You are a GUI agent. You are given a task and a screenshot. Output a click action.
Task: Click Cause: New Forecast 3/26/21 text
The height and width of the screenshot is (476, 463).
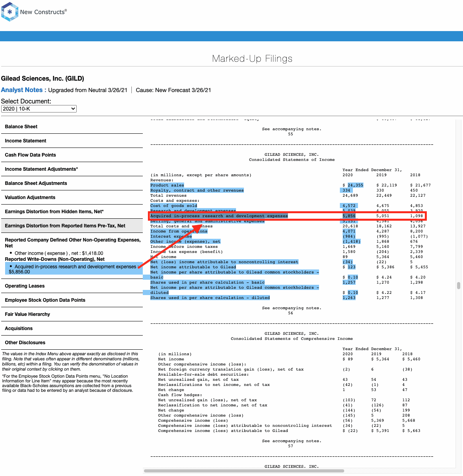(173, 90)
